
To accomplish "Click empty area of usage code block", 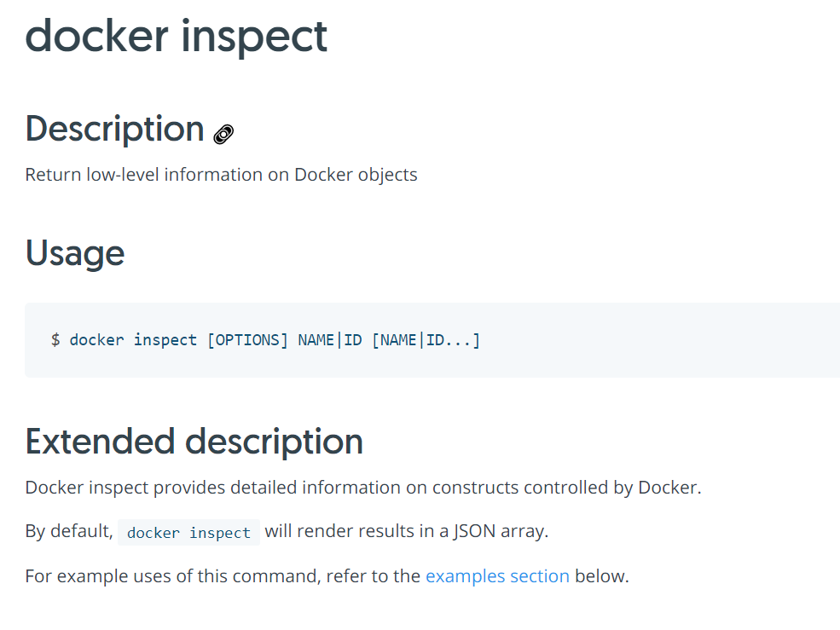I will tap(659, 340).
